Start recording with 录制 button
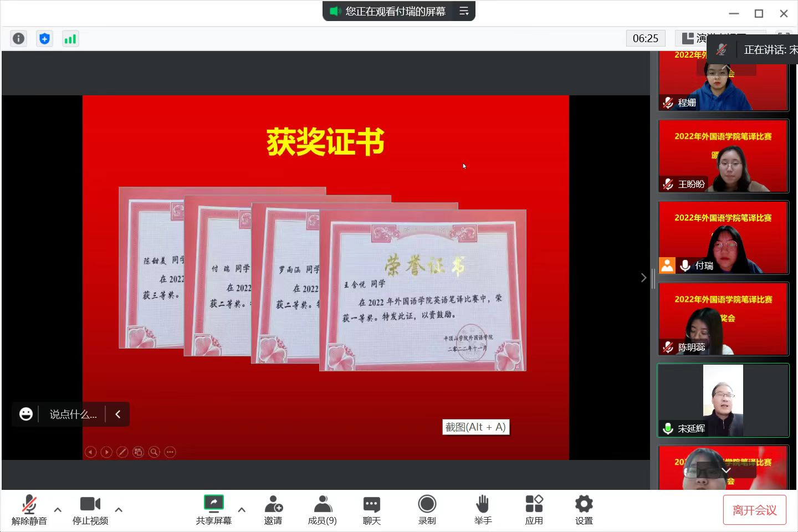Image resolution: width=798 pixels, height=532 pixels. coord(427,509)
